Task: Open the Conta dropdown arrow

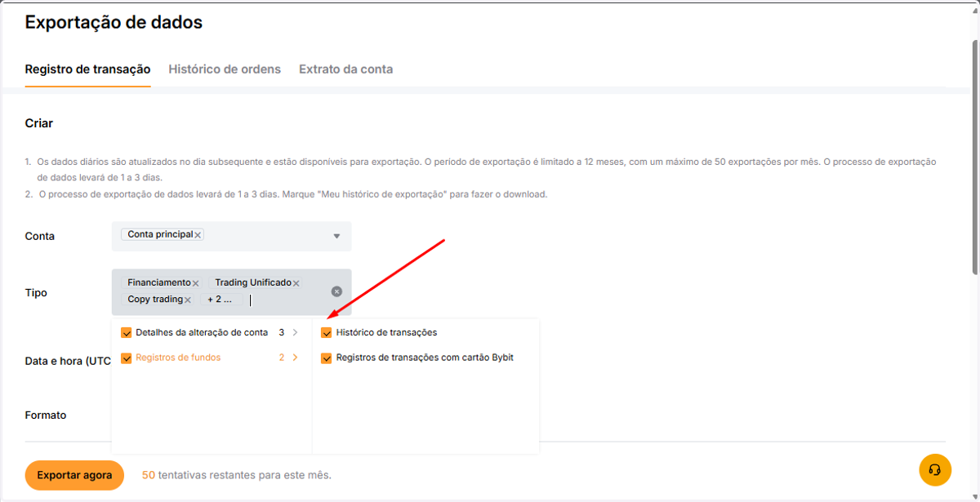Action: [x=336, y=236]
